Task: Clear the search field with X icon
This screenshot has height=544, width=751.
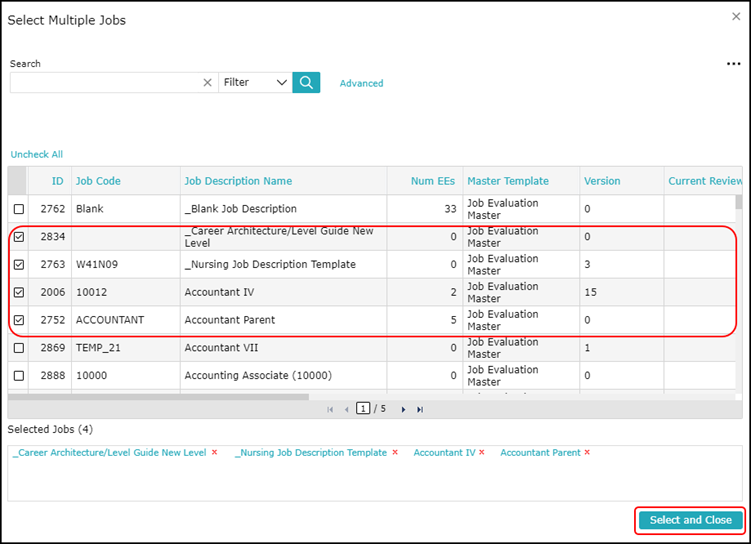Action: point(207,82)
